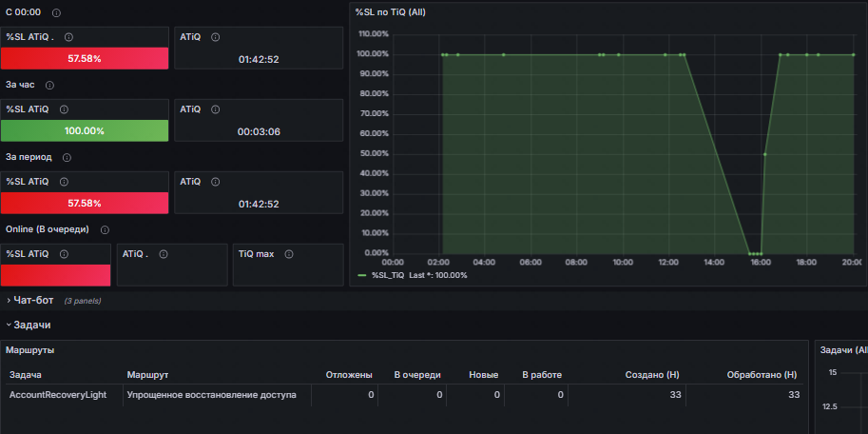Sort table by 'В очереди' column header
The image size is (868, 434).
(418, 375)
